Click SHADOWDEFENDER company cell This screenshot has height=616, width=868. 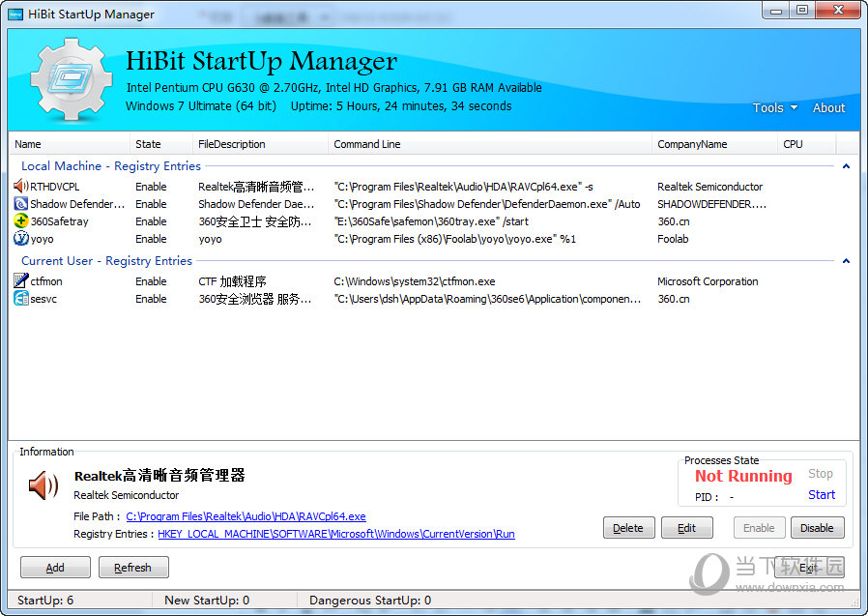pos(711,204)
